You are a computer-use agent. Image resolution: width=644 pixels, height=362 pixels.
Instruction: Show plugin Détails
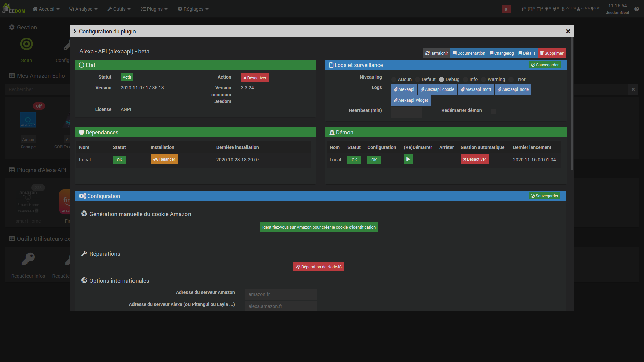527,53
